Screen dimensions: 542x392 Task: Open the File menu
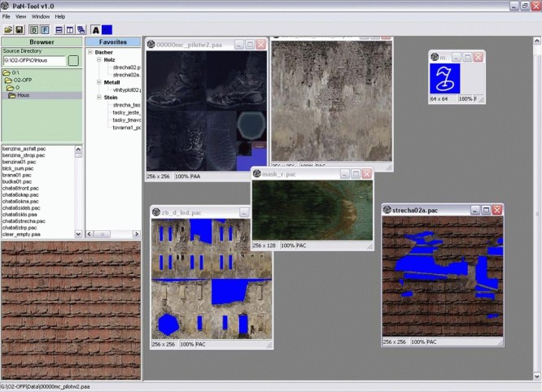(7, 16)
